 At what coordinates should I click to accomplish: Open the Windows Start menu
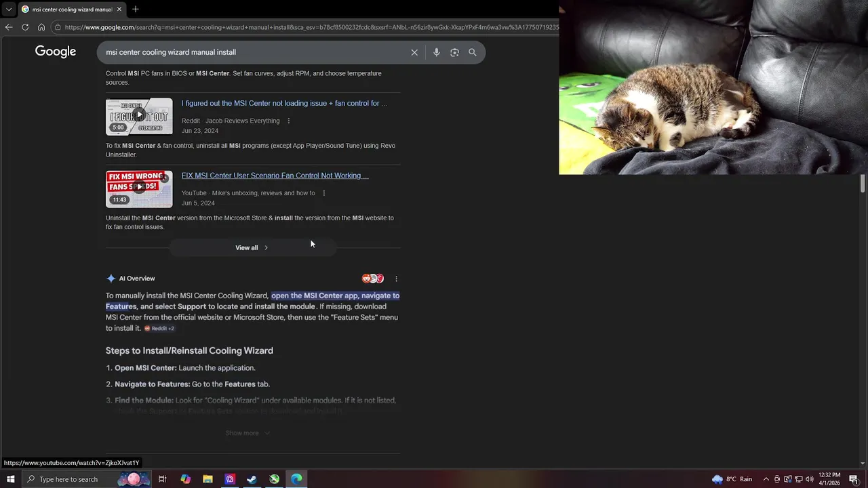coord(10,479)
